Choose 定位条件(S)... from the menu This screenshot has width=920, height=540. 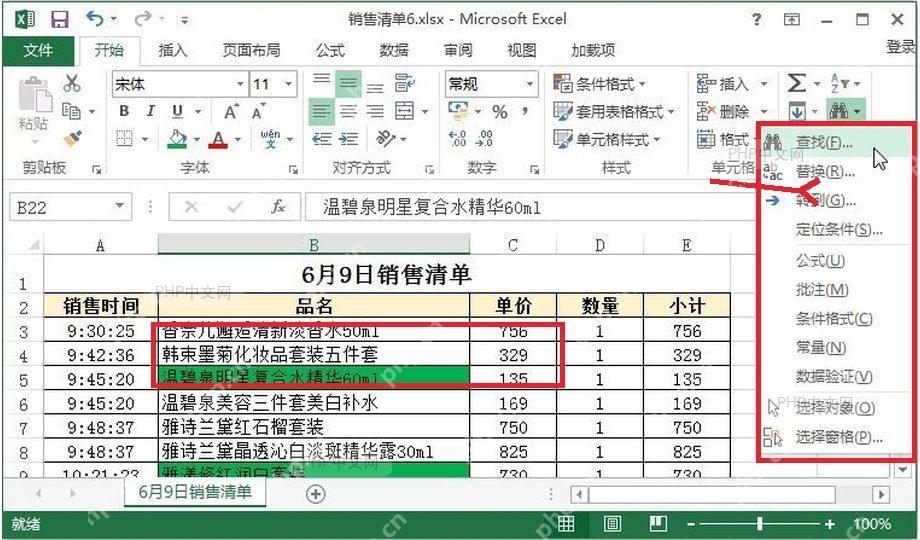click(836, 229)
